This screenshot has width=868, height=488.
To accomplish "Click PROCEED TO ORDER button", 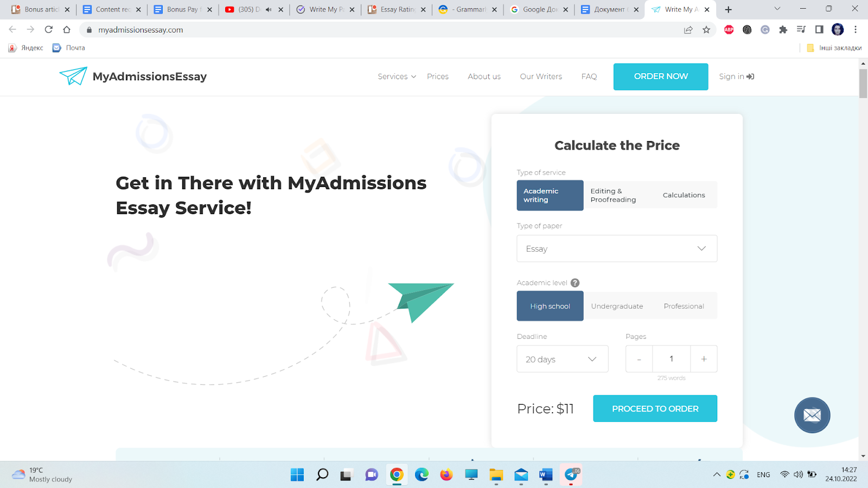I will coord(655,409).
